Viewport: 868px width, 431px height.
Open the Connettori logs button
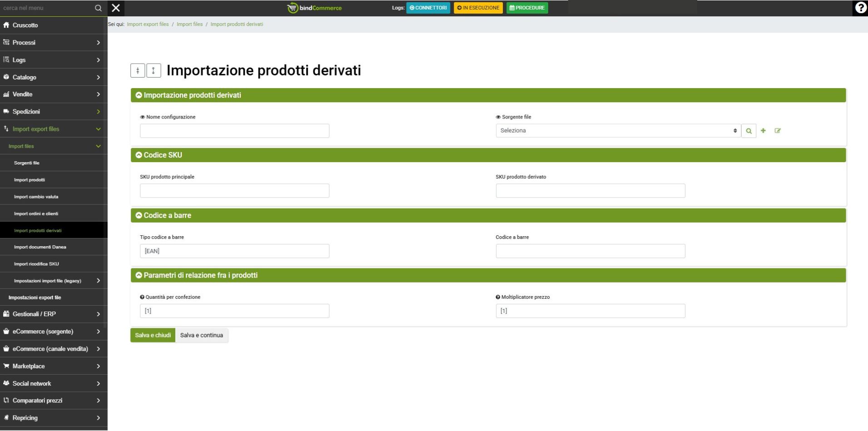pos(428,8)
